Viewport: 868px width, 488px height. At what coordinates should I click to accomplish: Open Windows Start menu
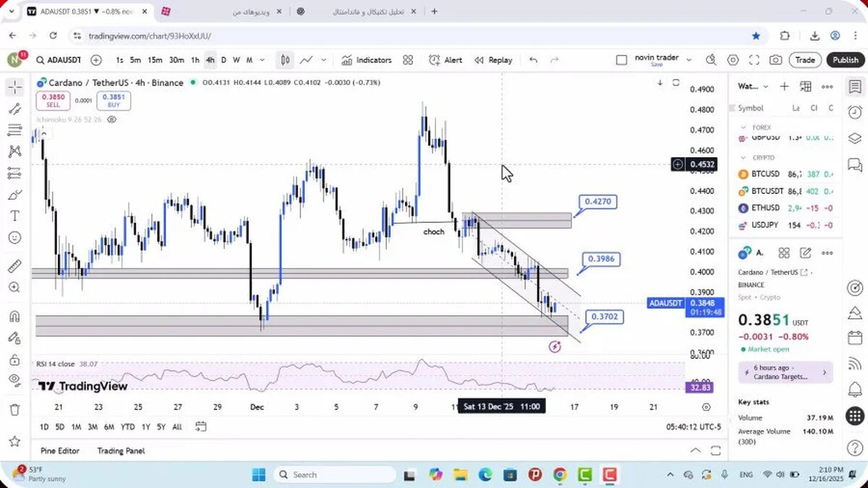tap(259, 475)
